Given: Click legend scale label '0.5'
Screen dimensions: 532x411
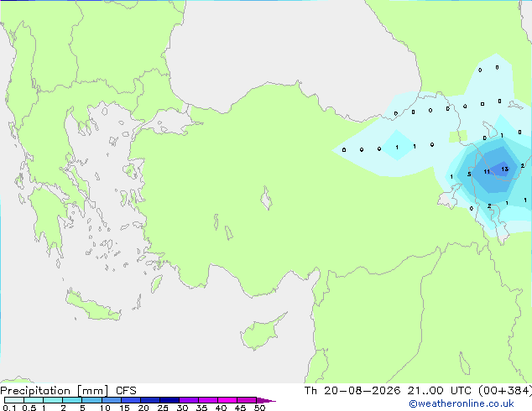Looking at the screenshot, I should click(29, 408).
